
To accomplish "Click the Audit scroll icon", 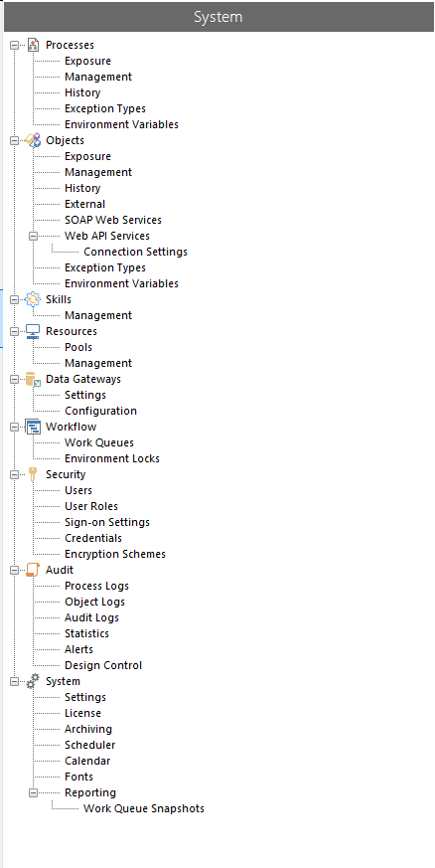I will click(x=33, y=570).
